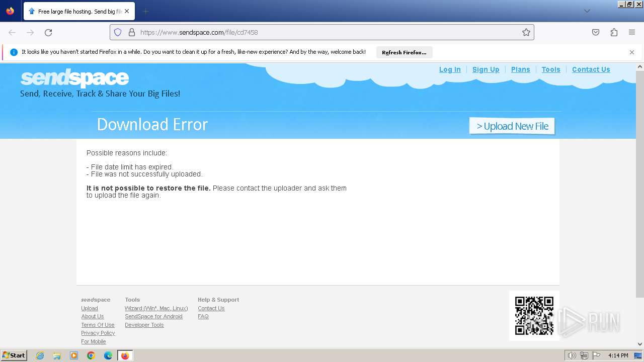This screenshot has height=362, width=644.
Task: Open the Plans link
Action: [520, 70]
